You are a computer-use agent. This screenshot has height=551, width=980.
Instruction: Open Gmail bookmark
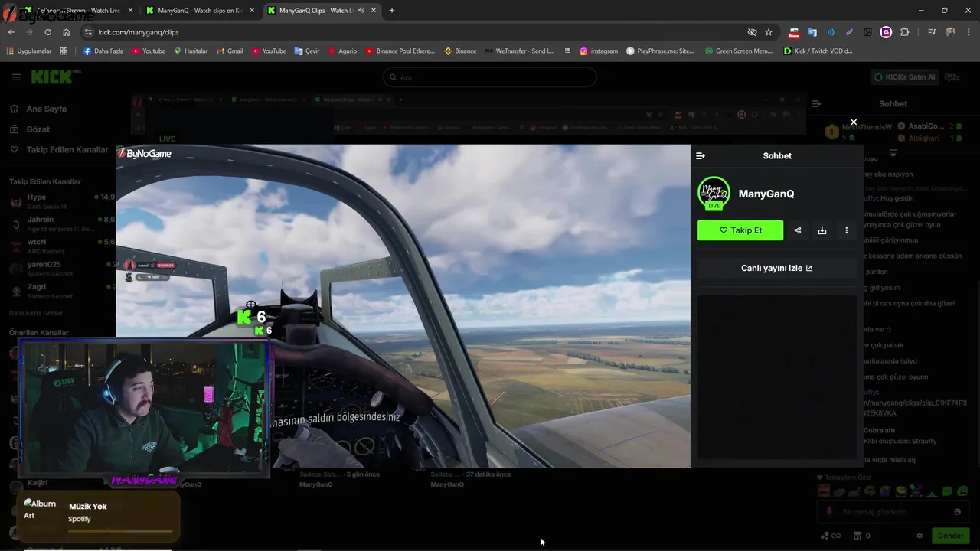point(230,51)
